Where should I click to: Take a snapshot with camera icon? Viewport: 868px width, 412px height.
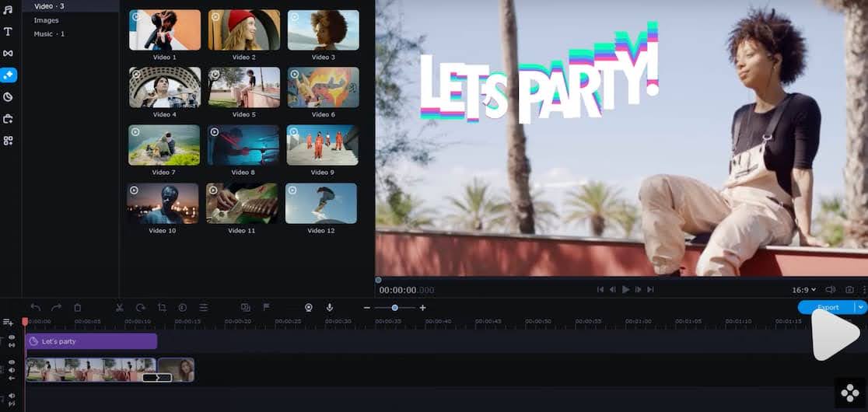[x=850, y=289]
